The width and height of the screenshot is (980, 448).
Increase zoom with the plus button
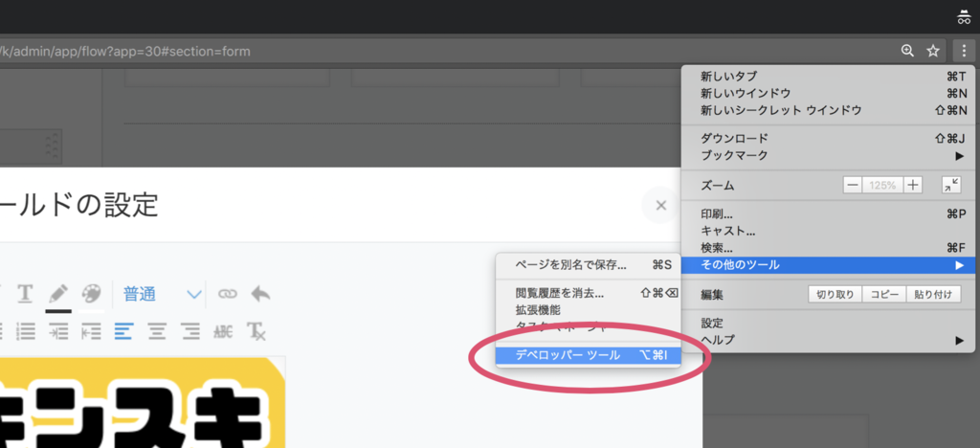(913, 185)
